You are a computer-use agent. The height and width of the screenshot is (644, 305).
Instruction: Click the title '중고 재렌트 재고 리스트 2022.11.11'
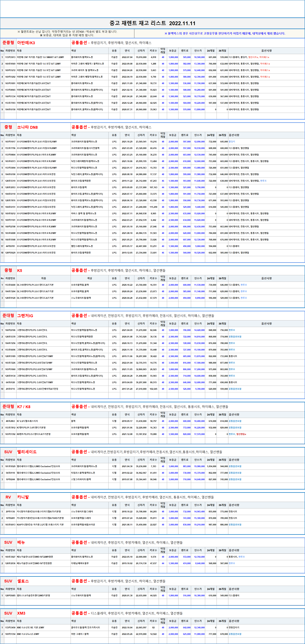[152, 23]
